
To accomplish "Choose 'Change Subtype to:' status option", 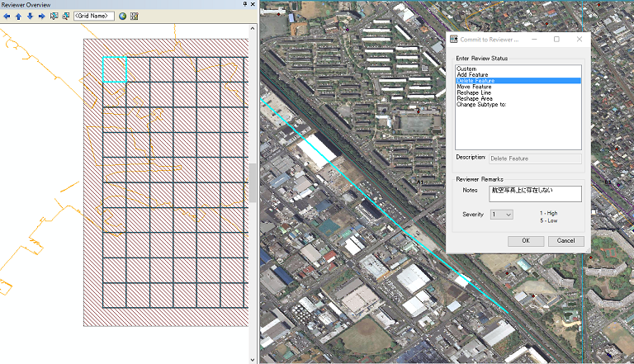I will pyautogui.click(x=483, y=104).
